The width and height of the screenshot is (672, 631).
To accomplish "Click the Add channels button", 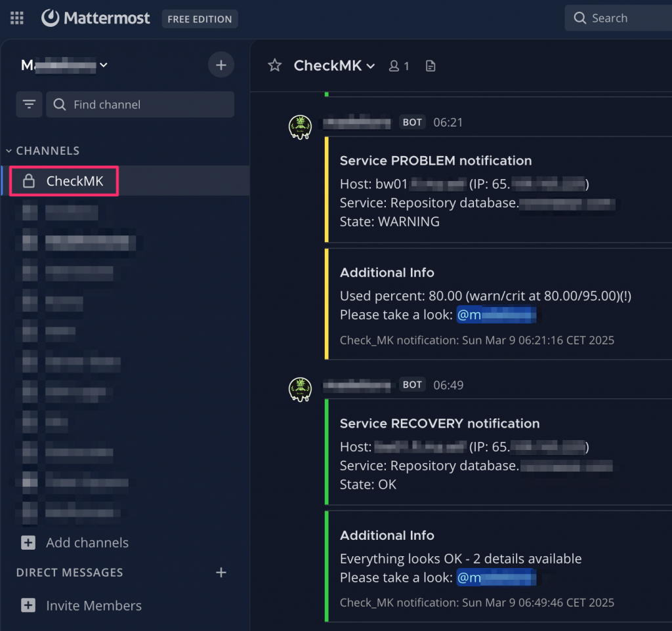I will (x=87, y=542).
